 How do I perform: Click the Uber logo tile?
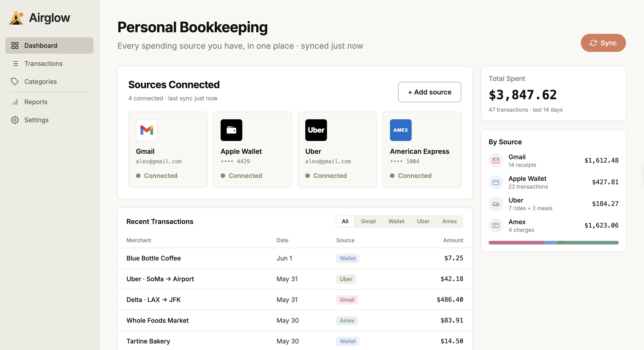click(316, 130)
